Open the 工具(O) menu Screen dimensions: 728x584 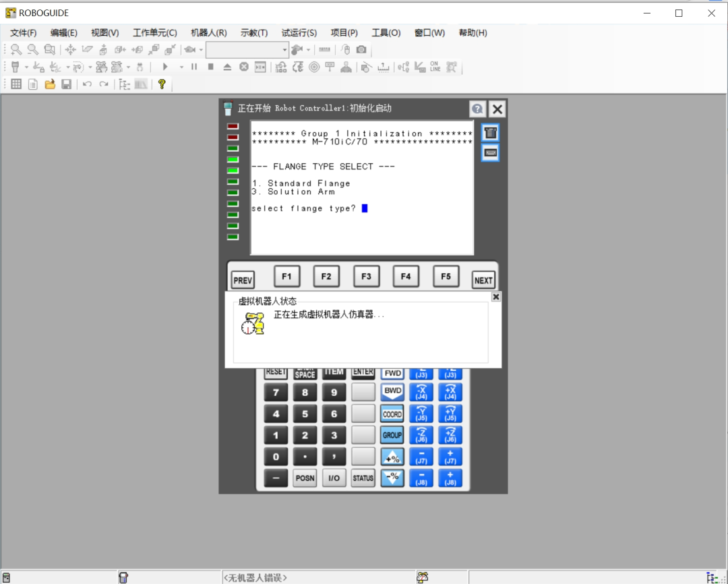386,32
